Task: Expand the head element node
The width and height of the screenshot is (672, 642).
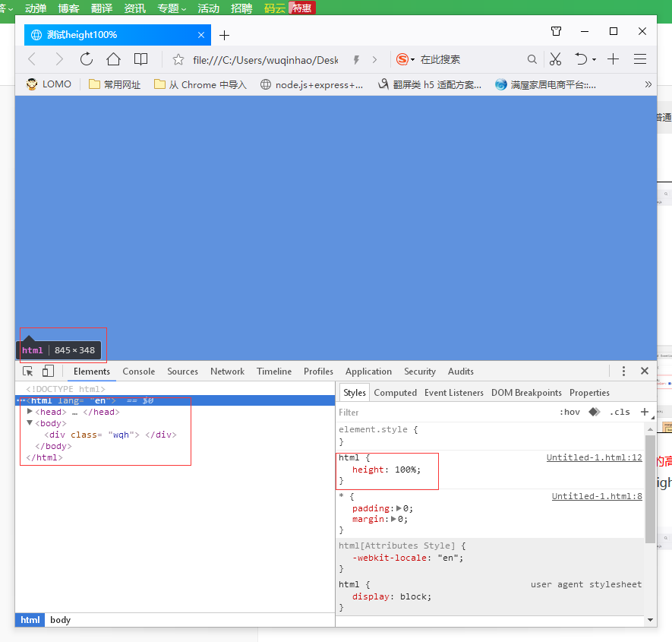Action: (x=30, y=412)
